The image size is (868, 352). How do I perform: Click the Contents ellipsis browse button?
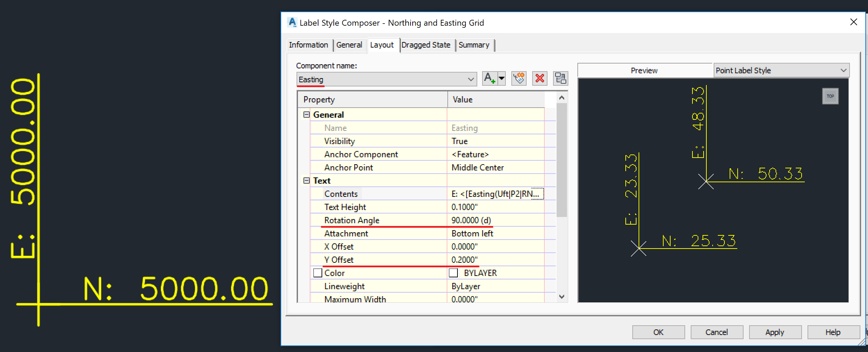538,194
